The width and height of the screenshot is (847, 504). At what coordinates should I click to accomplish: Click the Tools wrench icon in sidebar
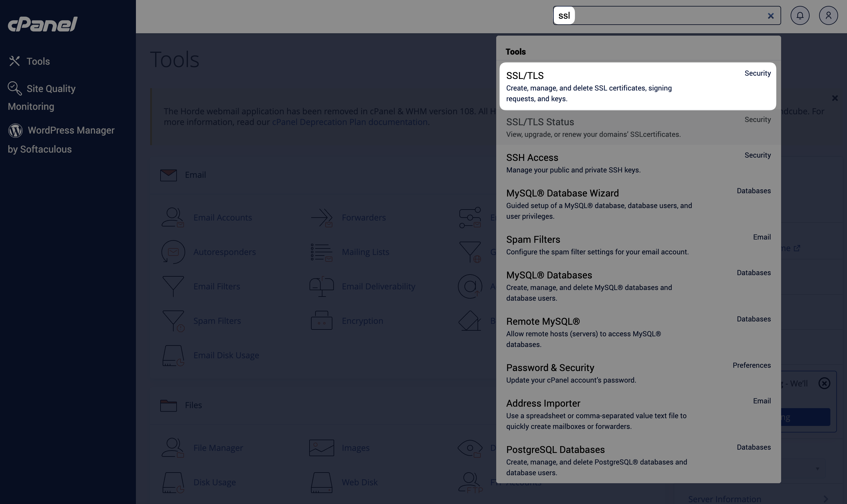pos(14,61)
